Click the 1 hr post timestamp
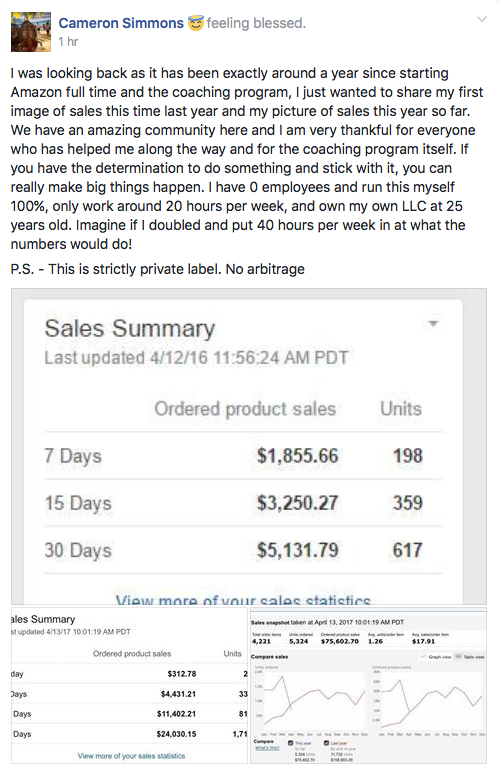 [x=68, y=42]
